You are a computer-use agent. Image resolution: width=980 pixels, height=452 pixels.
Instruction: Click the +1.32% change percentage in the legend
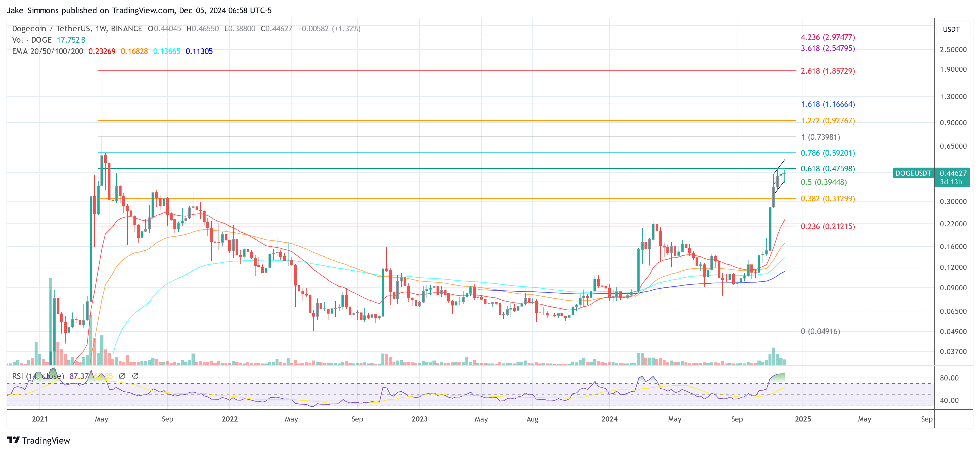click(x=346, y=29)
